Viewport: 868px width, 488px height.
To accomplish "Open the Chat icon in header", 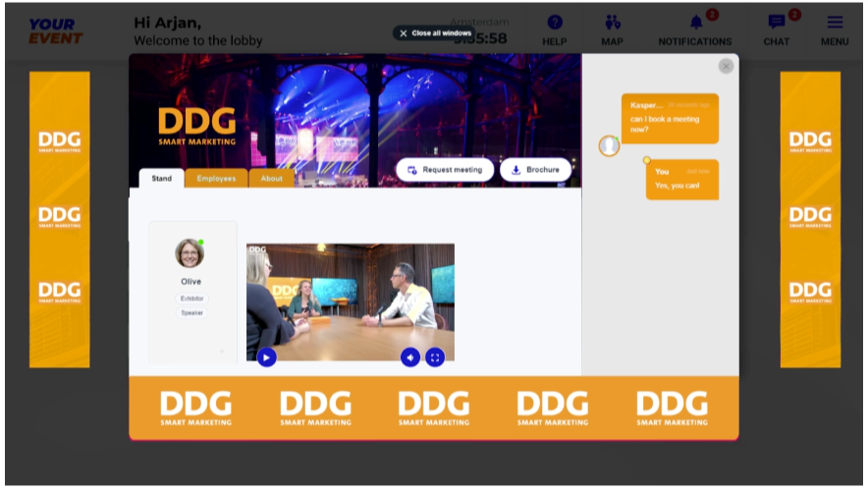I will click(777, 23).
